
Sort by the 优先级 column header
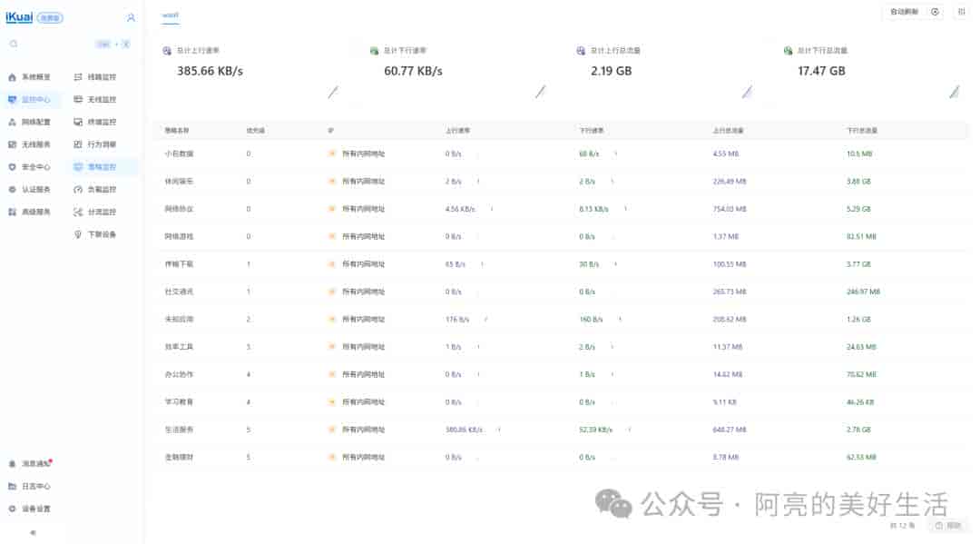coord(255,131)
